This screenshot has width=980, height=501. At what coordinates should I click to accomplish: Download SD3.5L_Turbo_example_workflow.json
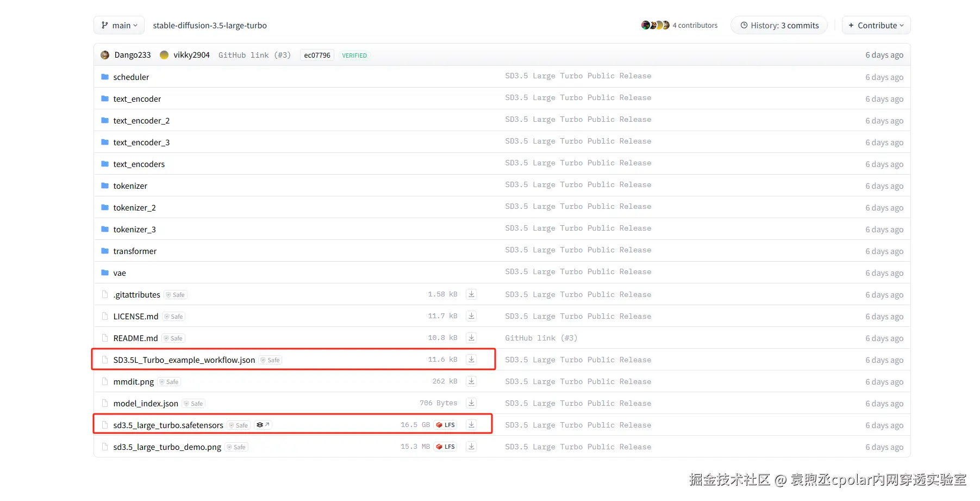[x=471, y=360]
